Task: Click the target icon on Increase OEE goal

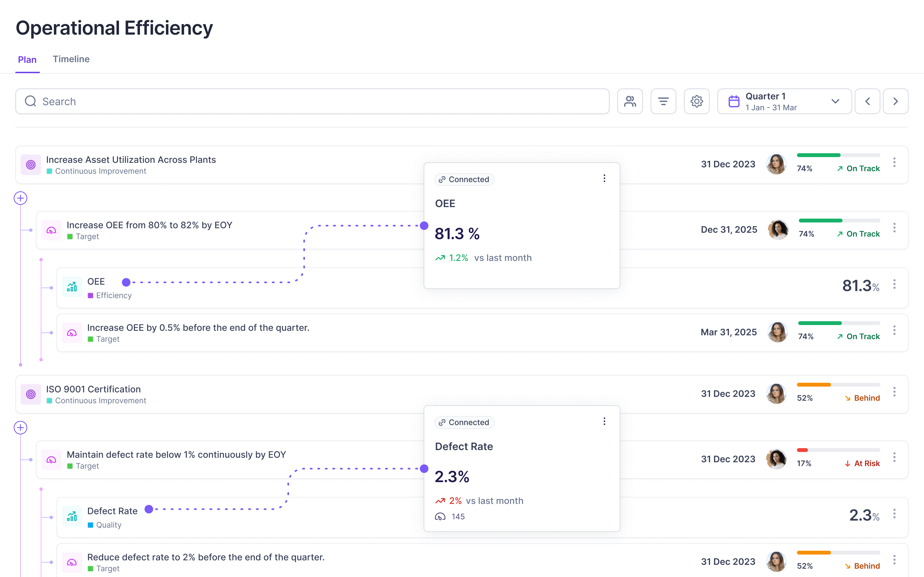Action: click(51, 230)
